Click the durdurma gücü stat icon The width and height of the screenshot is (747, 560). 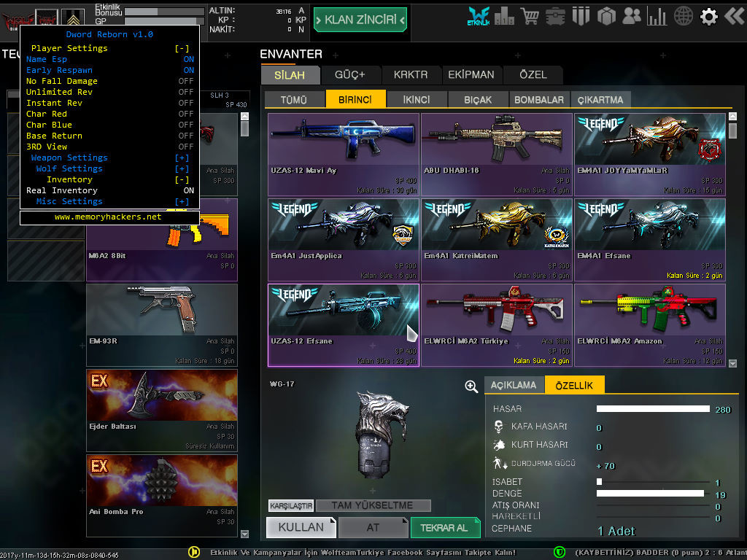pos(499,463)
